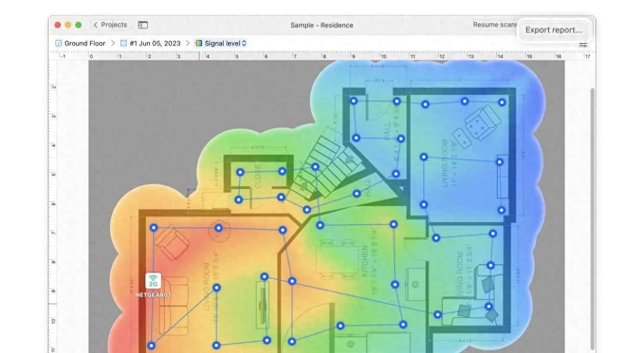Close the window with the red button
The image size is (644, 353).
(58, 25)
